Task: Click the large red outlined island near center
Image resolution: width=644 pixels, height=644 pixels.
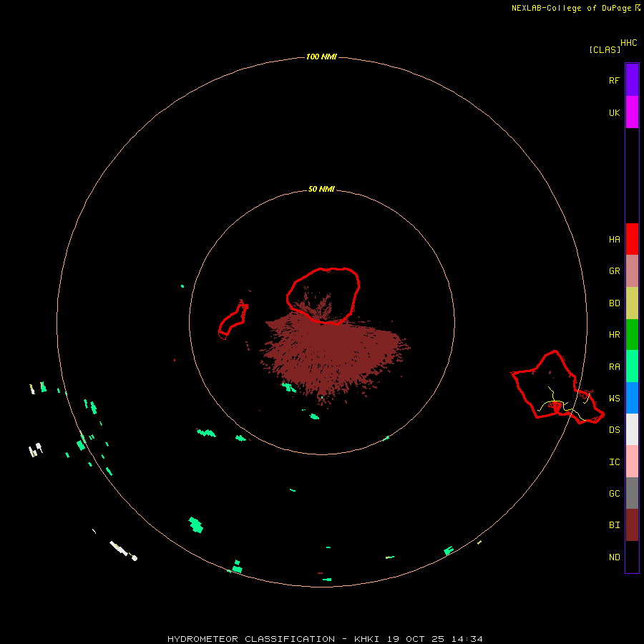Action: pyautogui.click(x=323, y=296)
